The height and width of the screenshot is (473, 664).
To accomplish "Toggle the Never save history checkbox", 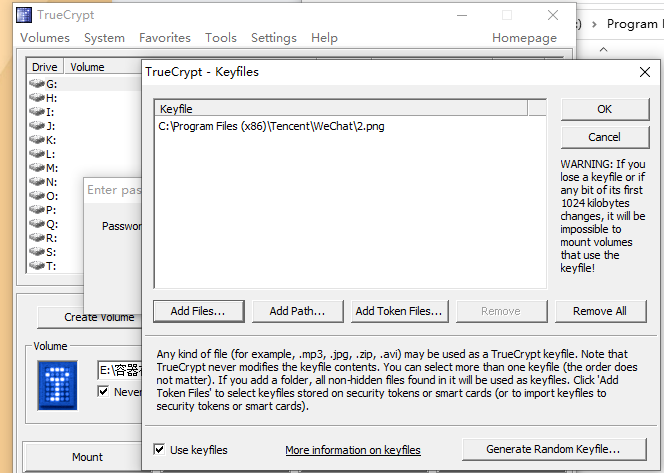I will point(103,391).
